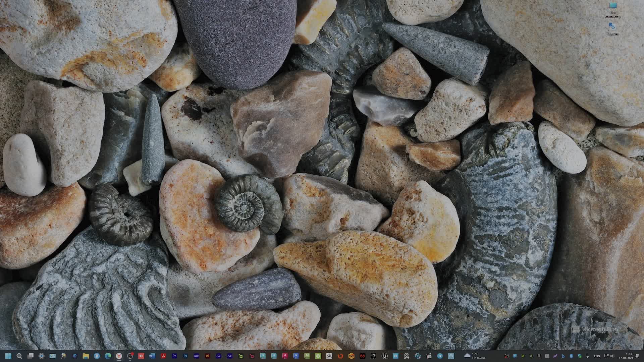Click the taskbar Search magnifier
This screenshot has width=644, height=362.
(19, 356)
